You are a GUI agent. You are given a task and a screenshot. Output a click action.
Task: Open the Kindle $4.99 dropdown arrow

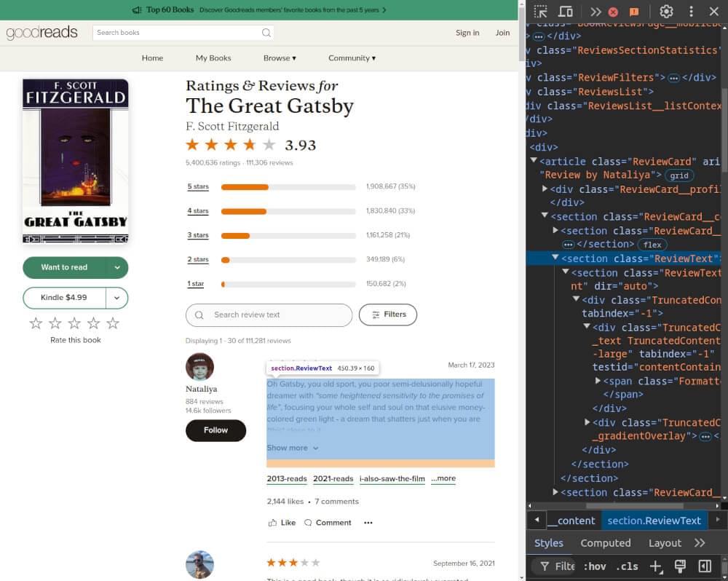[116, 298]
